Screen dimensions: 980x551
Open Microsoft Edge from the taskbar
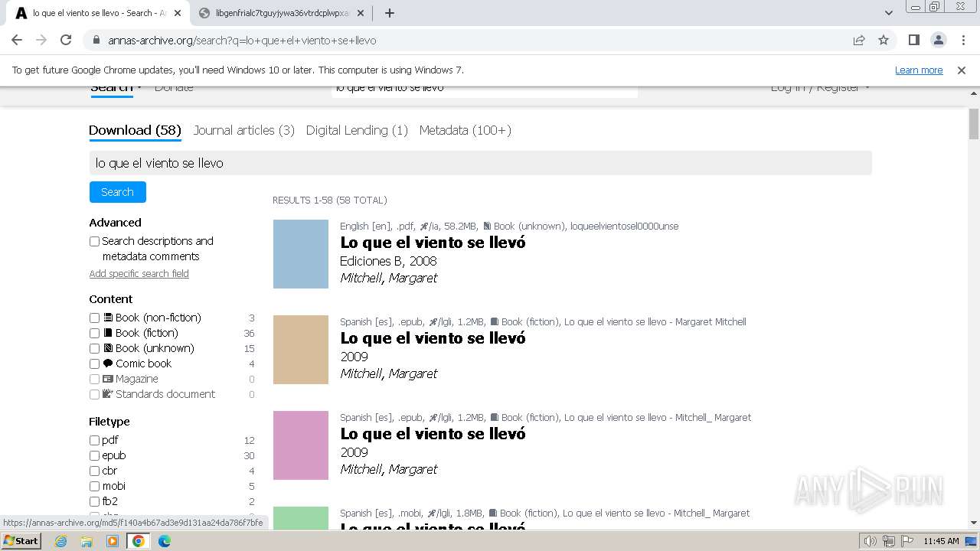coord(164,541)
